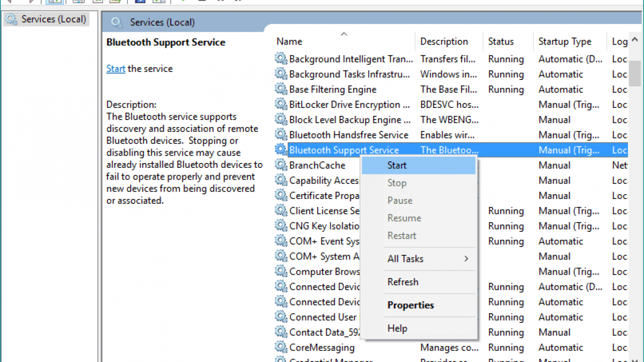Click gear icon beside Client License Service

tap(281, 211)
